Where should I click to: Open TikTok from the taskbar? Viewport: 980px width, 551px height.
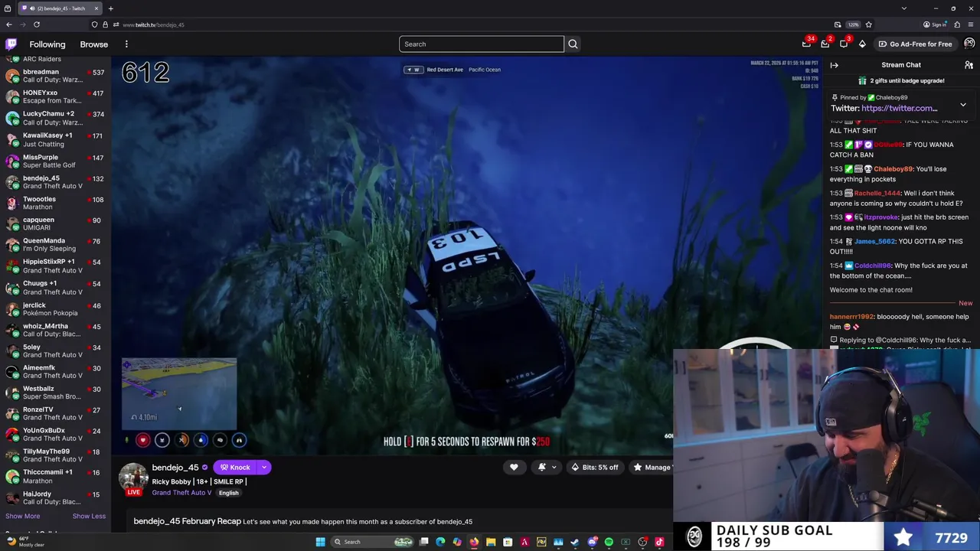(659, 542)
